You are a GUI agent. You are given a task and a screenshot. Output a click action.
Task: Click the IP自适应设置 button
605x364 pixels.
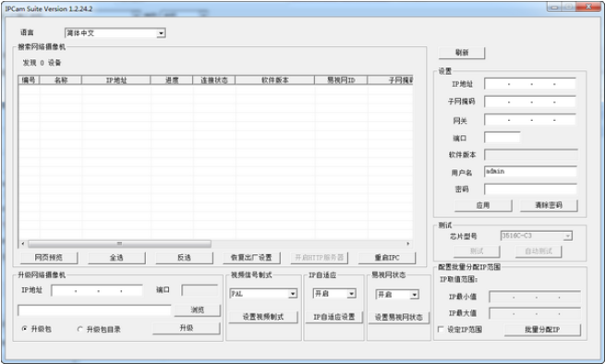click(x=333, y=317)
